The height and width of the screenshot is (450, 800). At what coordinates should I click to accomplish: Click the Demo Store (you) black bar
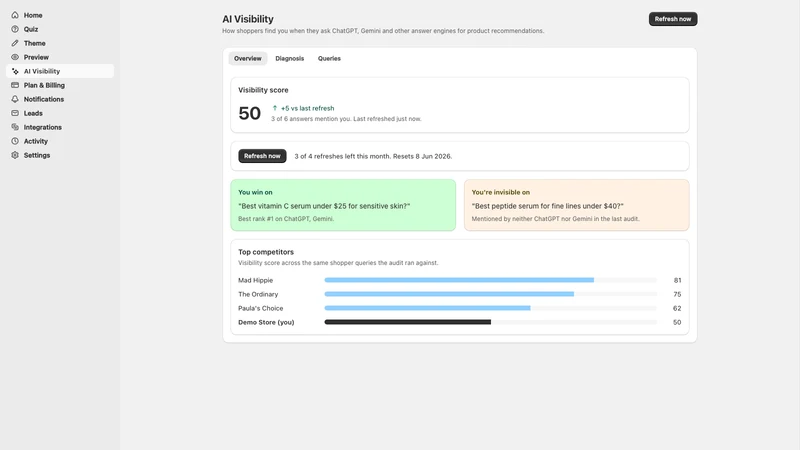(408, 322)
